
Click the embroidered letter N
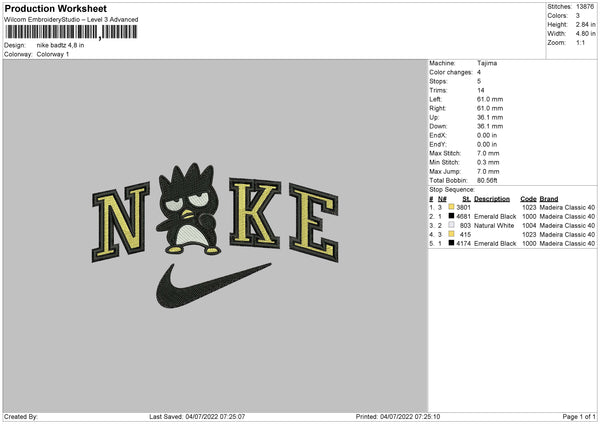click(x=120, y=222)
